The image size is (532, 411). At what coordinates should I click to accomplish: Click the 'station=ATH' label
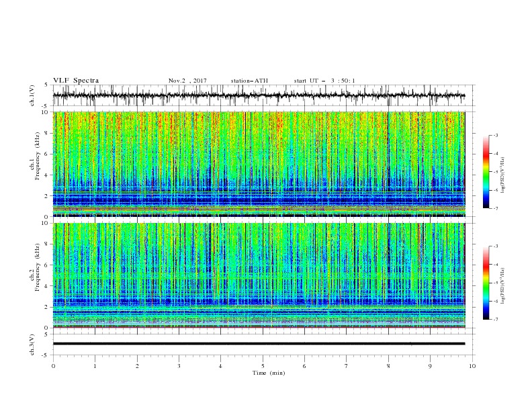[249, 81]
